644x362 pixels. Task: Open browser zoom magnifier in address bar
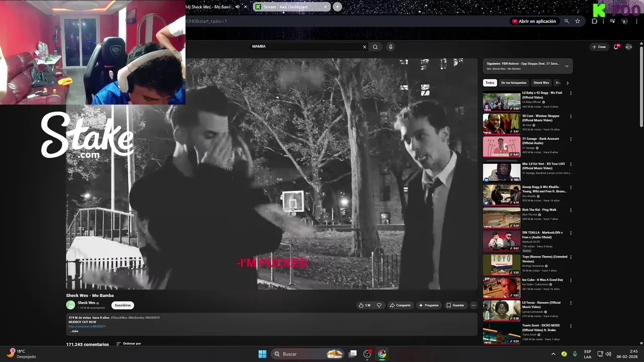[567, 21]
